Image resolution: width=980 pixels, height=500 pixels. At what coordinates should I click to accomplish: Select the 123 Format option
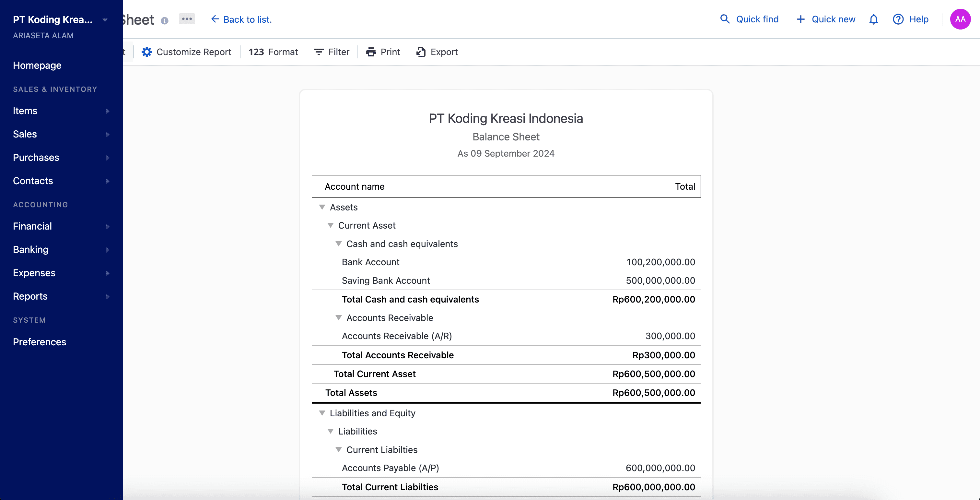(x=273, y=52)
